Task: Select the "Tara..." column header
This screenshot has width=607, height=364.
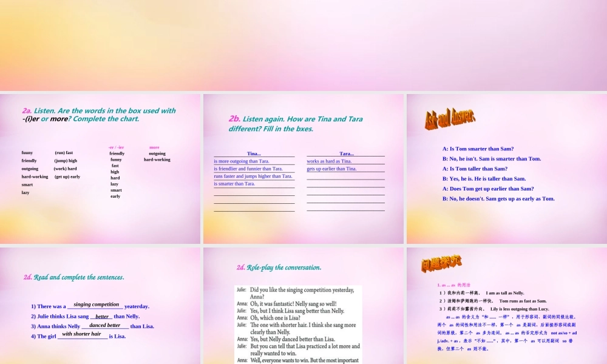Action: [346, 153]
